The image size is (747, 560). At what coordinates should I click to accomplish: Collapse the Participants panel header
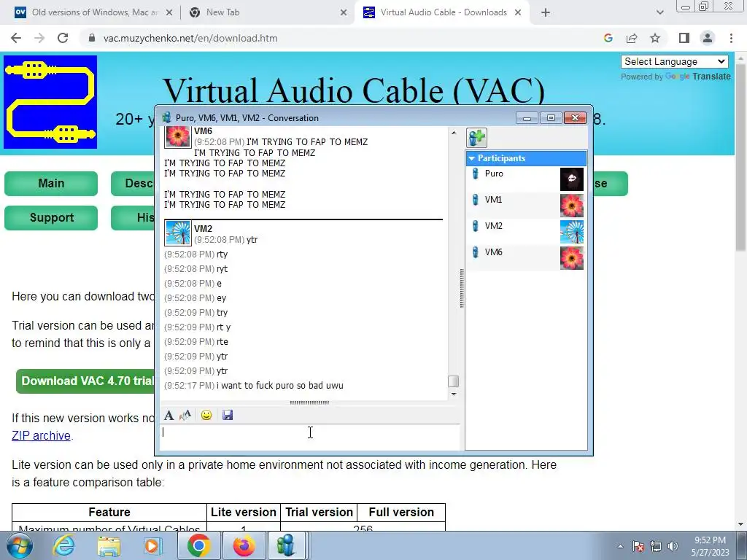coord(526,158)
